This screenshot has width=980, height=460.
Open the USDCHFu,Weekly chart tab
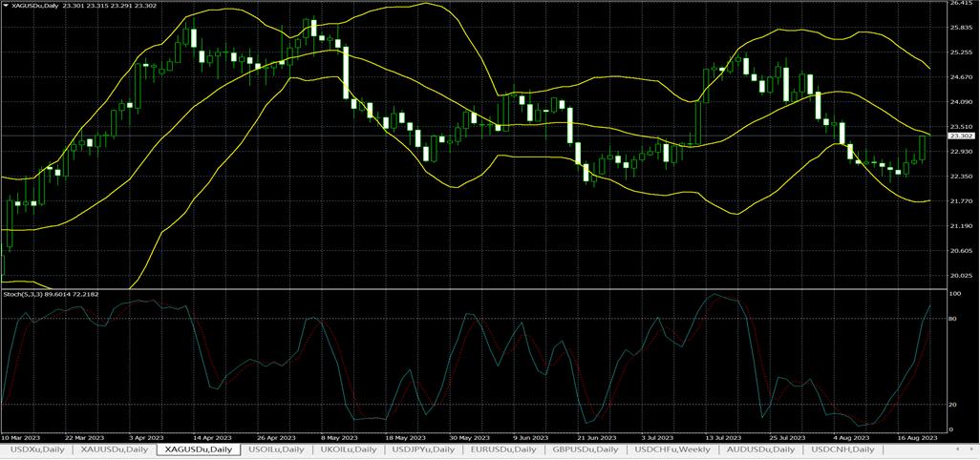click(x=672, y=449)
